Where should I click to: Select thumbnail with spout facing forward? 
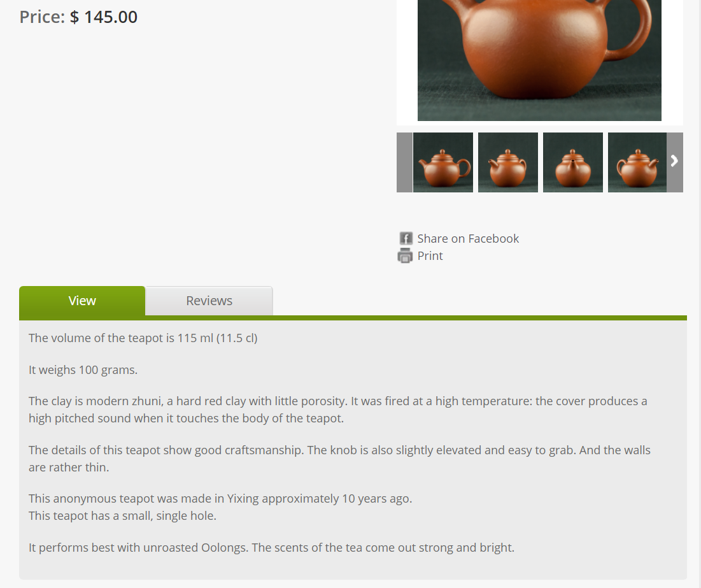click(572, 162)
